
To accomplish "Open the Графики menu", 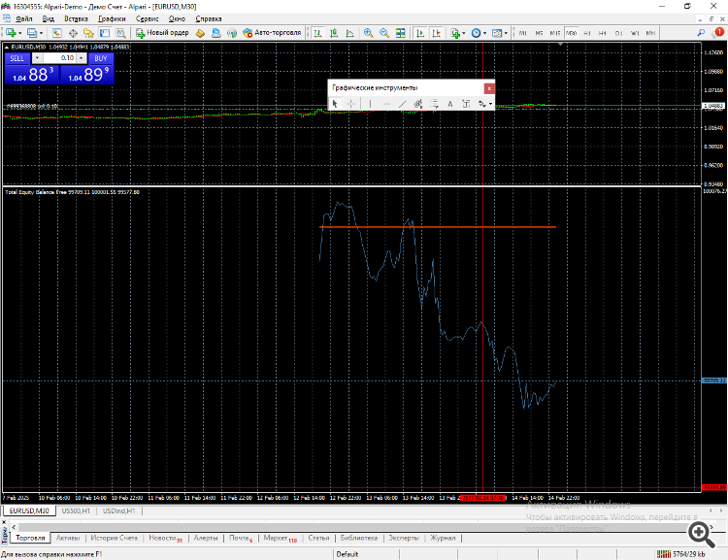I will click(x=112, y=19).
